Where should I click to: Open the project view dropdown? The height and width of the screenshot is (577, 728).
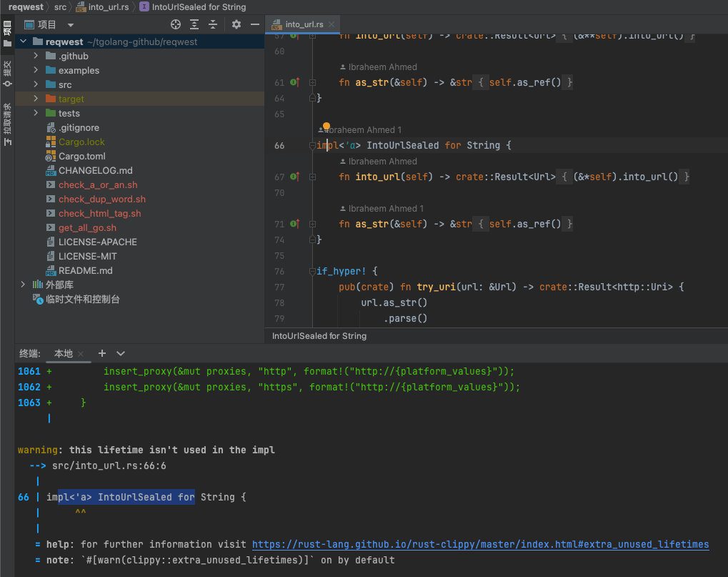(71, 24)
